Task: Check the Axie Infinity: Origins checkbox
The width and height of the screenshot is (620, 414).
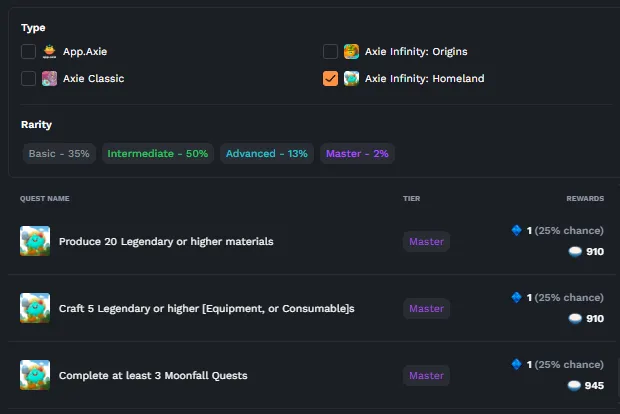Action: click(x=330, y=51)
